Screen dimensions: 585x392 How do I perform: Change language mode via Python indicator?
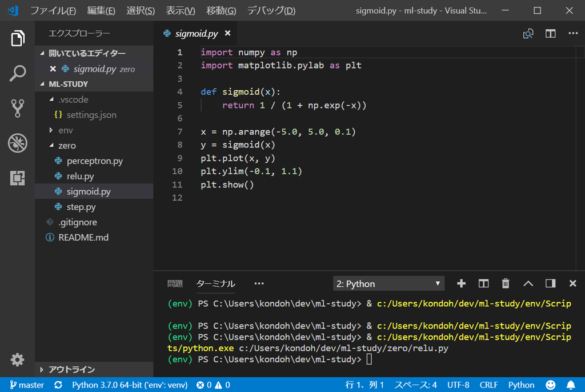(521, 385)
